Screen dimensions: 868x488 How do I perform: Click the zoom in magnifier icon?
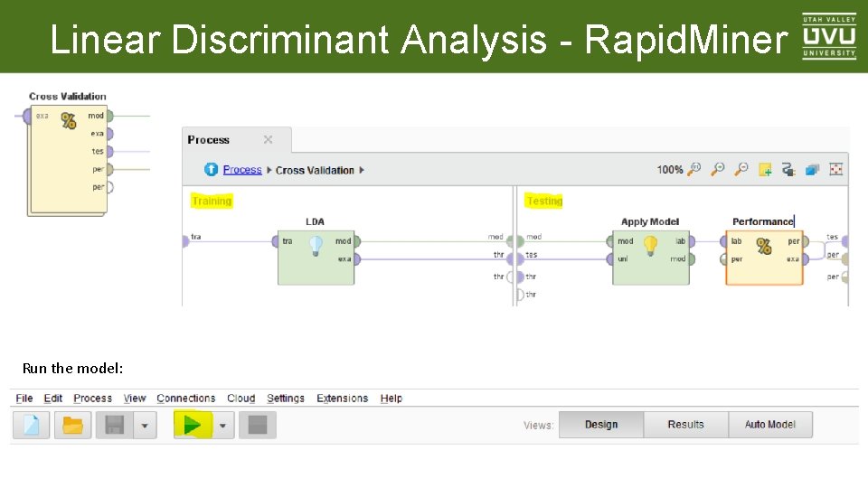[718, 169]
